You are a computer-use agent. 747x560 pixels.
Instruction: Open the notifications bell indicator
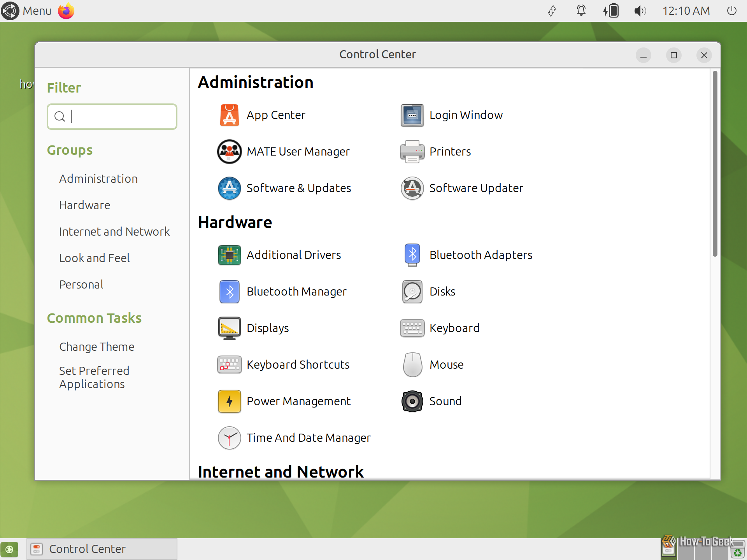tap(581, 11)
